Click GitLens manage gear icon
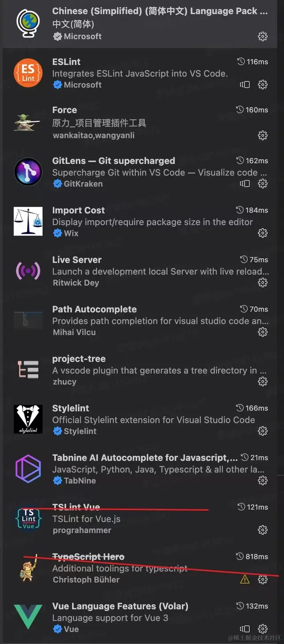Image resolution: width=284 pixels, height=644 pixels. (x=263, y=184)
